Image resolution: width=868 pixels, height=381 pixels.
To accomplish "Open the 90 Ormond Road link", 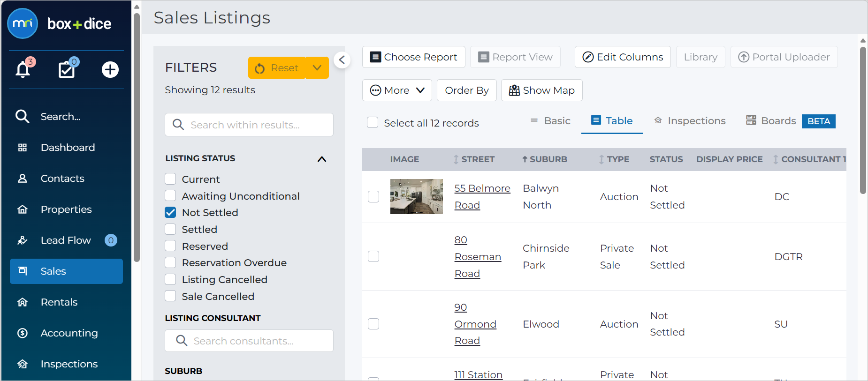I will (475, 324).
